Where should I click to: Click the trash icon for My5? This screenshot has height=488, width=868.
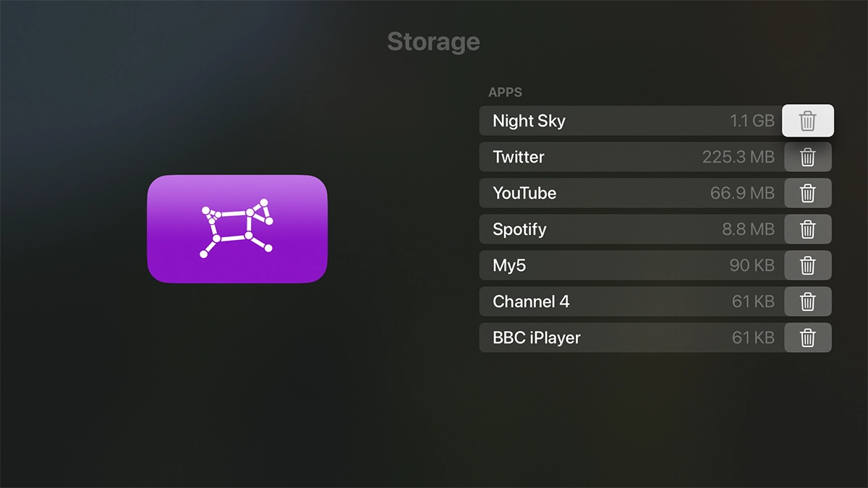tap(808, 265)
